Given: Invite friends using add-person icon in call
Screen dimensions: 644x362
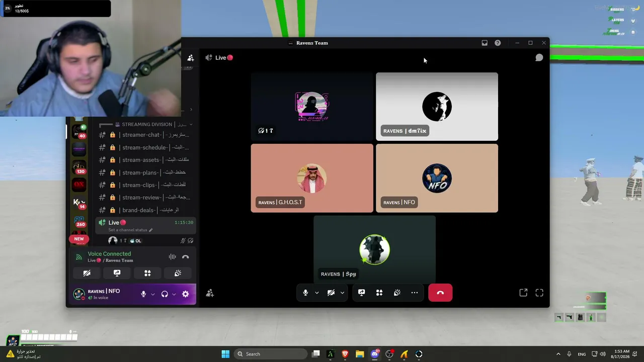Looking at the screenshot, I should [210, 293].
